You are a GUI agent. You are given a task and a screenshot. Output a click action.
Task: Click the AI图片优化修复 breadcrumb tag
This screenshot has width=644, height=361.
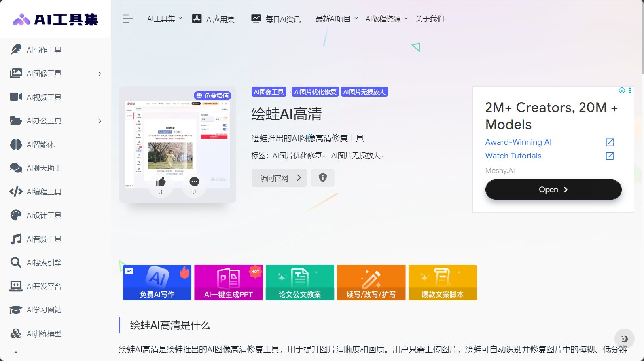coord(316,92)
